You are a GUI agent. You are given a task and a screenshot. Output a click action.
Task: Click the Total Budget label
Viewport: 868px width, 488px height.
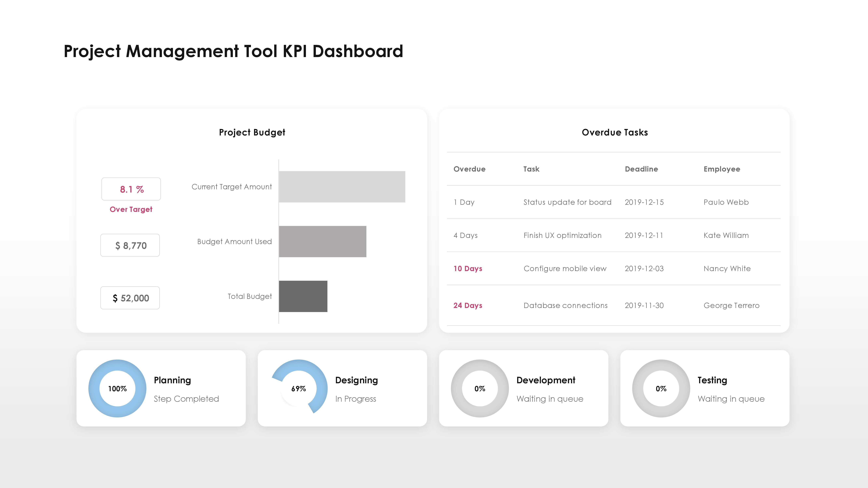pyautogui.click(x=249, y=296)
